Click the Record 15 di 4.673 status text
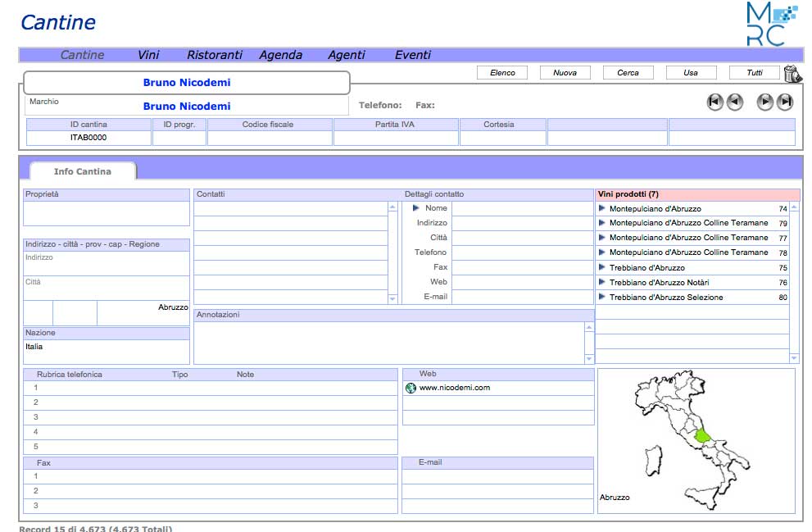The width and height of the screenshot is (812, 532). pos(96,529)
